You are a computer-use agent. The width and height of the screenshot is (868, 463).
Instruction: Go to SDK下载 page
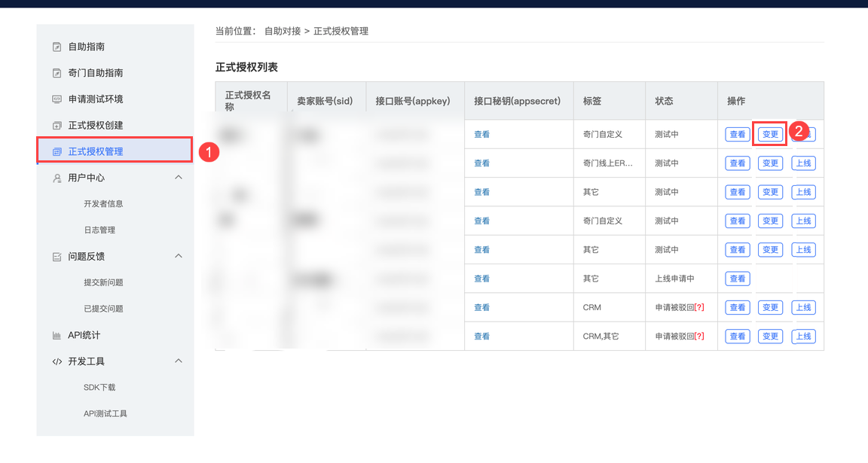(x=99, y=388)
